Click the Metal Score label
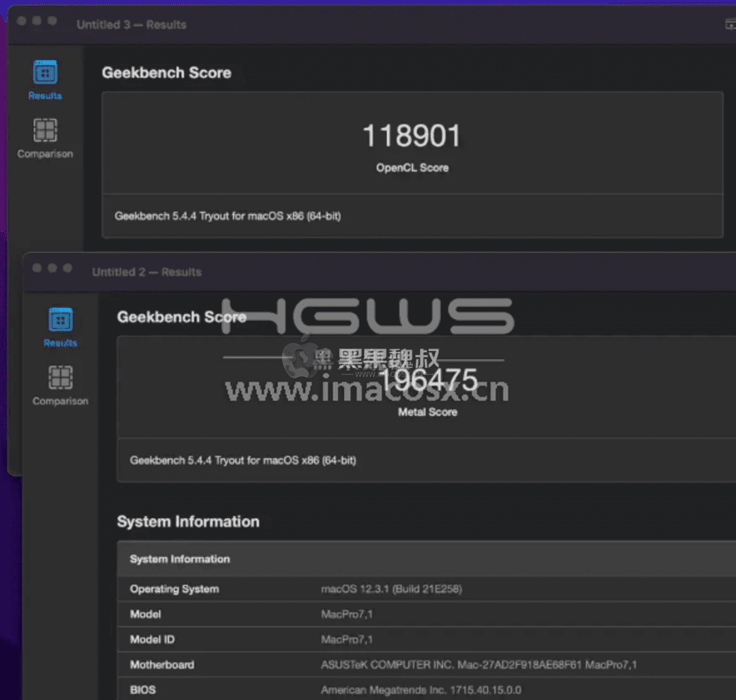Screen dimensions: 736x700 coord(427,412)
